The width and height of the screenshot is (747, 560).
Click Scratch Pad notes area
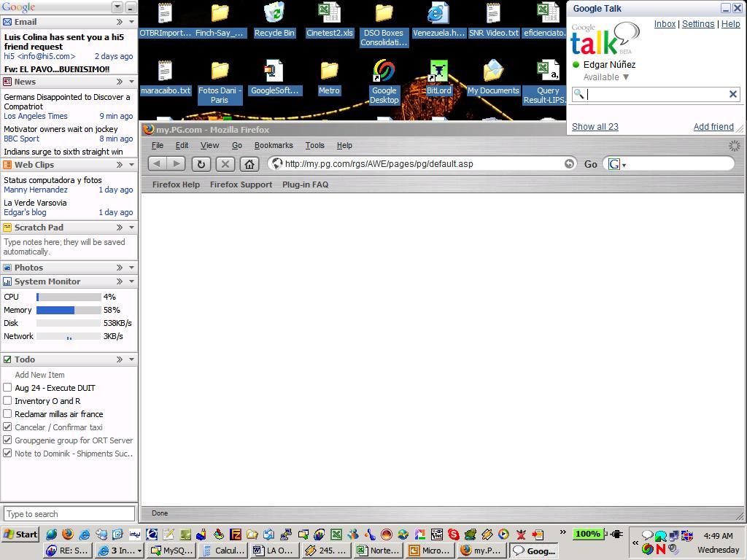tap(69, 247)
